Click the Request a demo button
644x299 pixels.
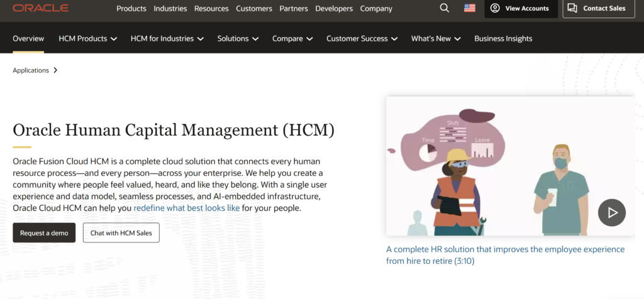coord(44,232)
